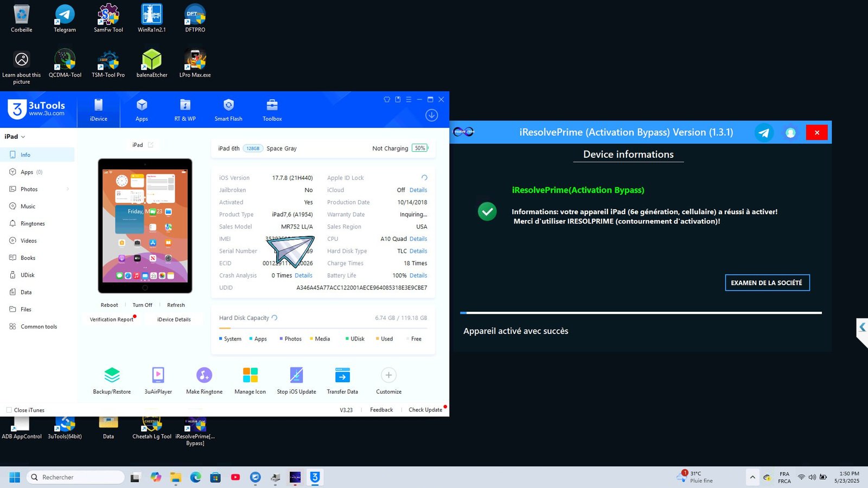The height and width of the screenshot is (488, 868).
Task: Open WinRa1n2.1 desktop shortcut
Action: pos(152,18)
